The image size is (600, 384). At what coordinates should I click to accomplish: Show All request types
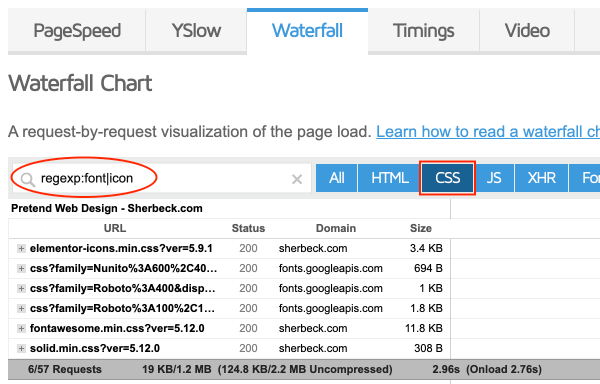pos(336,178)
